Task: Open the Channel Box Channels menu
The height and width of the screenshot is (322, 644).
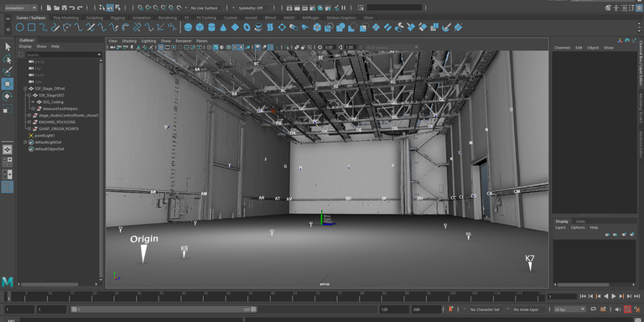Action: 563,48
